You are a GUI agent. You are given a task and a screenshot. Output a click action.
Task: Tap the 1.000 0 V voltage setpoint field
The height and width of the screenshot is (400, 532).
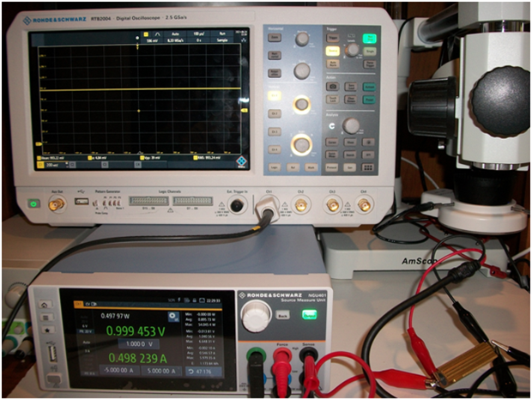[139, 343]
